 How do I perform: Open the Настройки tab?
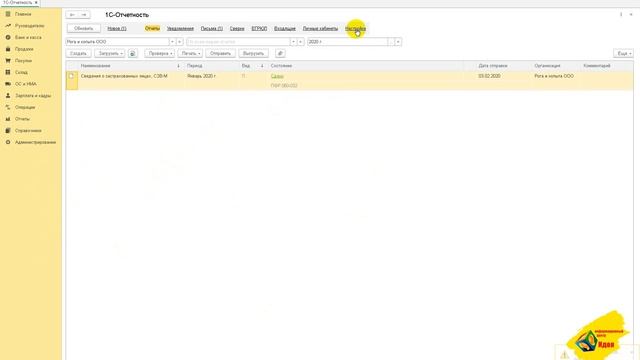click(355, 29)
